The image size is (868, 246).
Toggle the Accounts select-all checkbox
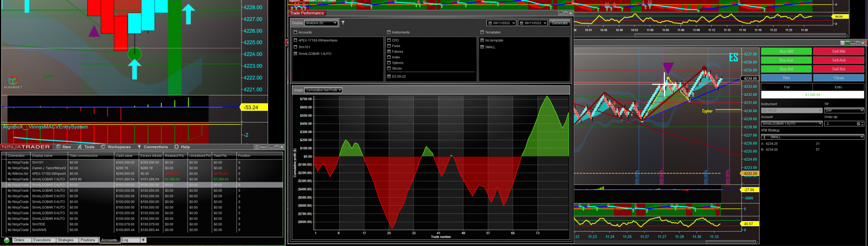point(295,32)
